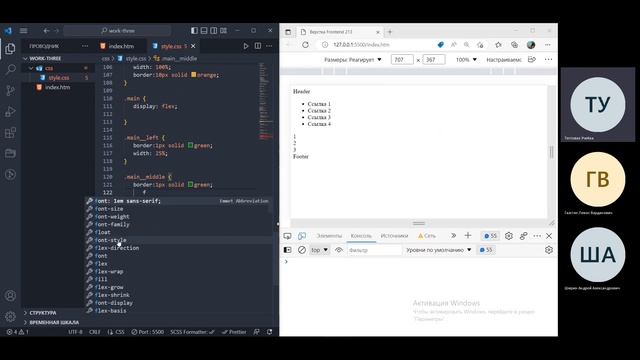Toggle VS Code bottom panel
The image size is (640, 360).
click(204, 31)
